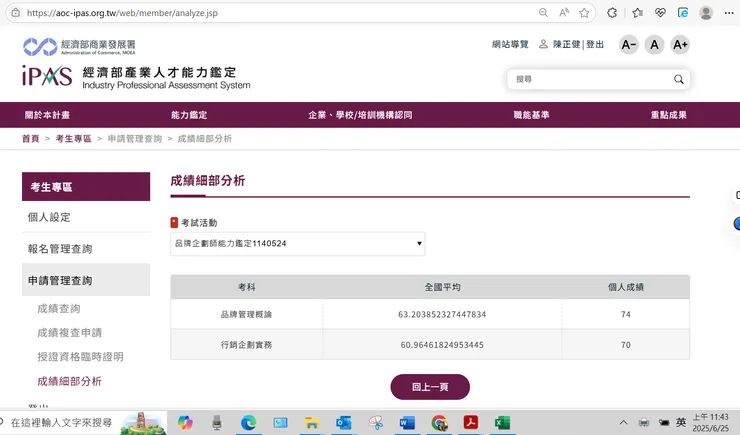Click the site info lock icon
The height and width of the screenshot is (435, 740).
16,13
